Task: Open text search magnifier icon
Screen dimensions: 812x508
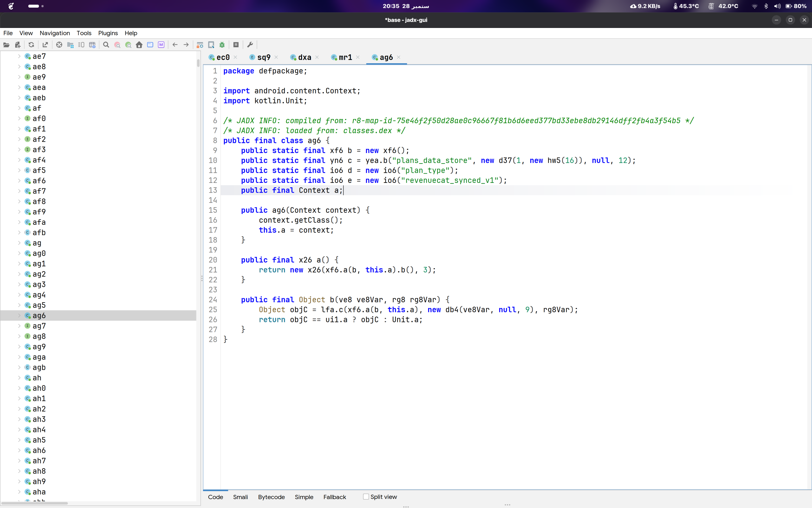Action: (x=106, y=45)
